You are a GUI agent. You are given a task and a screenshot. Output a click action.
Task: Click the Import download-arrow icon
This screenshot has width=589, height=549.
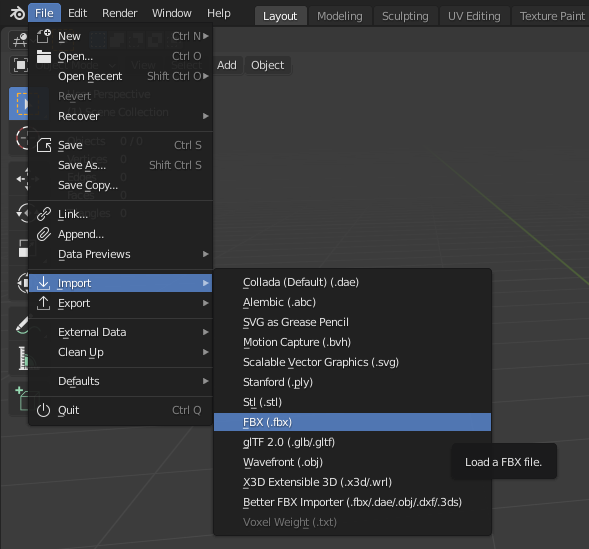pos(44,283)
